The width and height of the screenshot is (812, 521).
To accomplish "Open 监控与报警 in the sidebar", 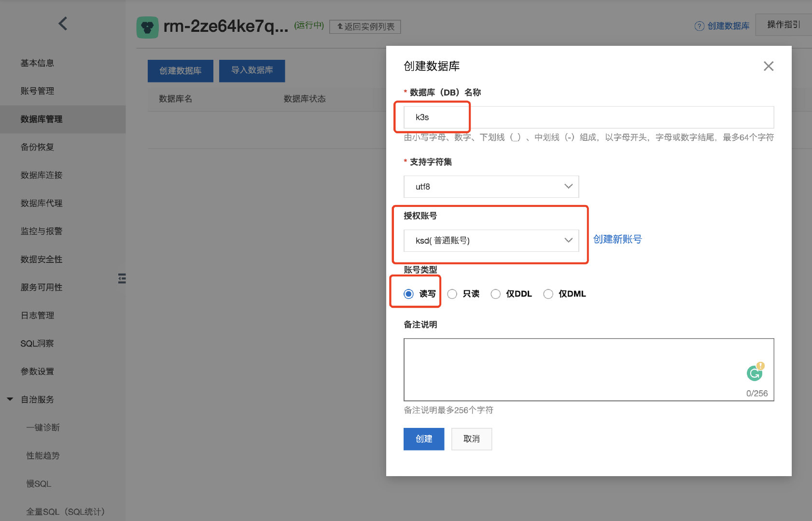I will (x=42, y=231).
